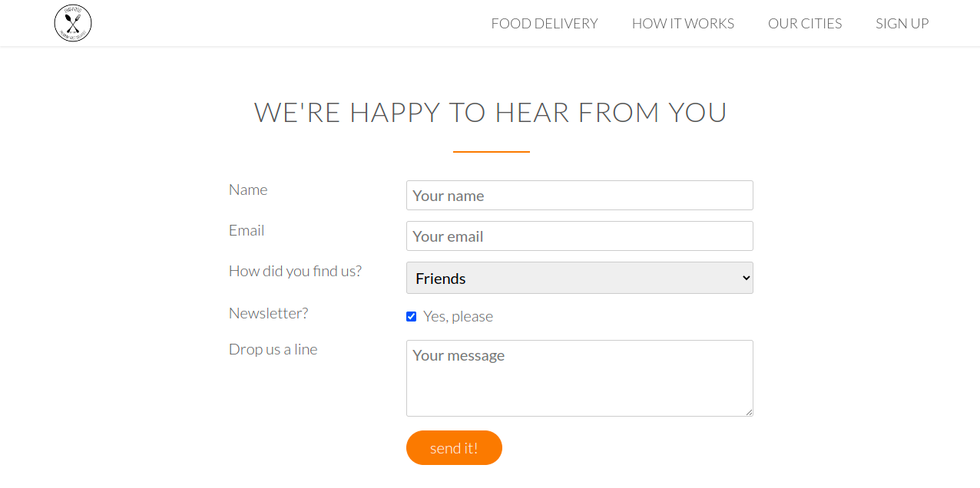Click the "WE'RE HAPPY TO HEAR FROM YOU" heading

pyautogui.click(x=491, y=112)
